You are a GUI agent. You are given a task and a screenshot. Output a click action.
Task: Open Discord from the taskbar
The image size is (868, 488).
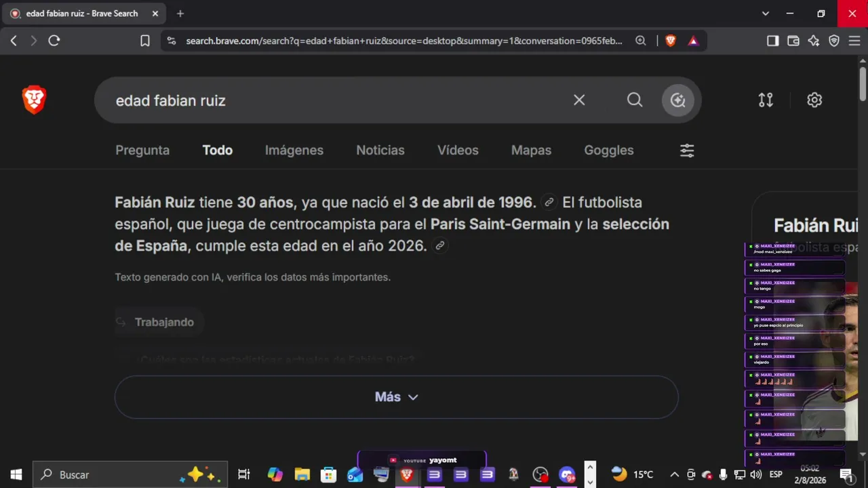coord(566,474)
